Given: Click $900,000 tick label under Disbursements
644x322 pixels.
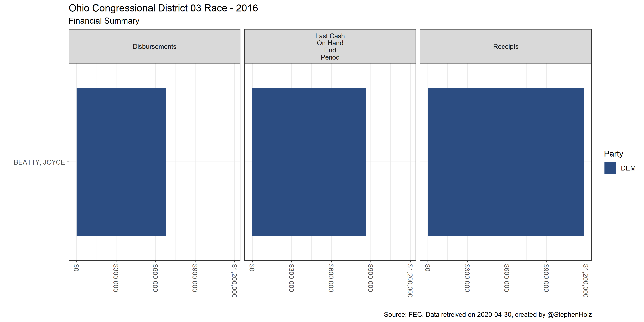Looking at the screenshot, I should (195, 278).
